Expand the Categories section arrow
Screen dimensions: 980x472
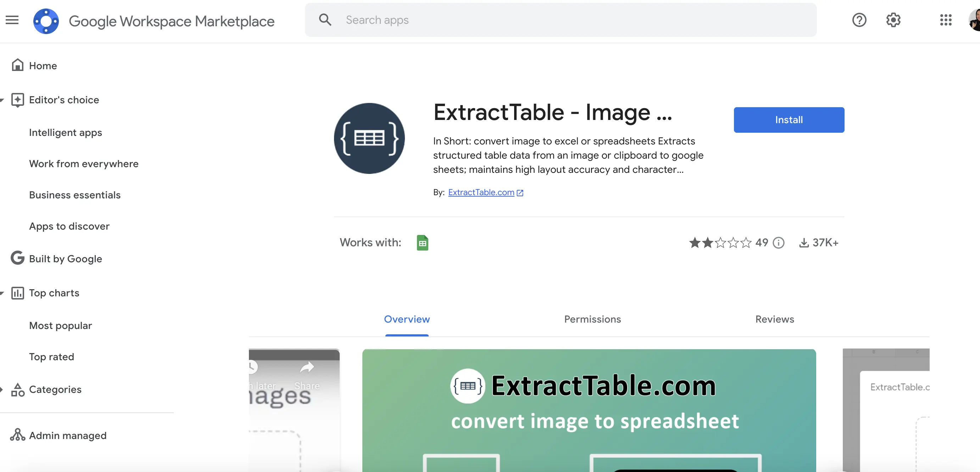tap(1, 389)
